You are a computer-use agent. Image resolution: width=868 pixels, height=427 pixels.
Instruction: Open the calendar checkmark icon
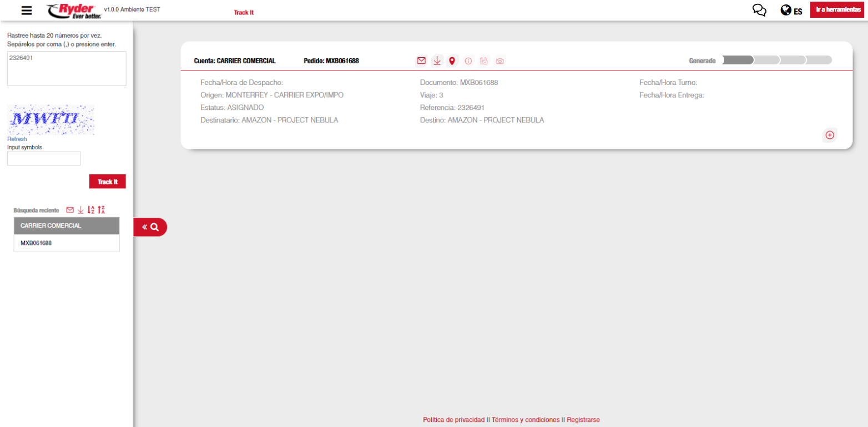click(484, 61)
